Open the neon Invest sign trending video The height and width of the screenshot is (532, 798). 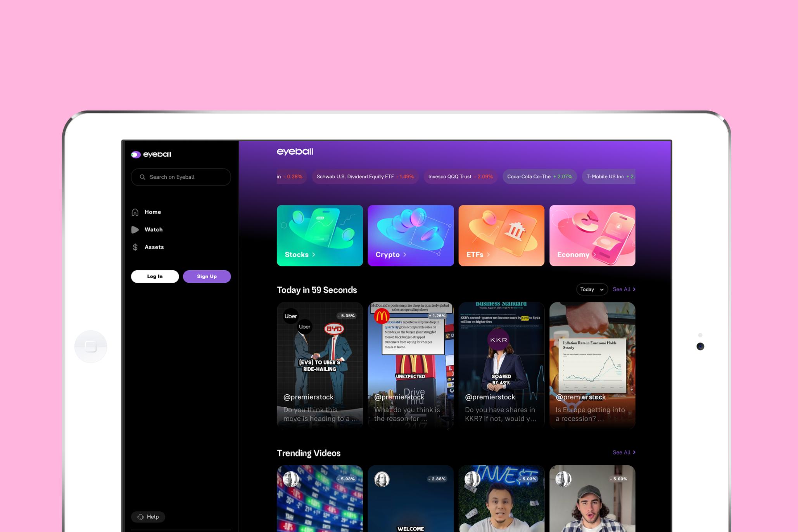click(501, 499)
